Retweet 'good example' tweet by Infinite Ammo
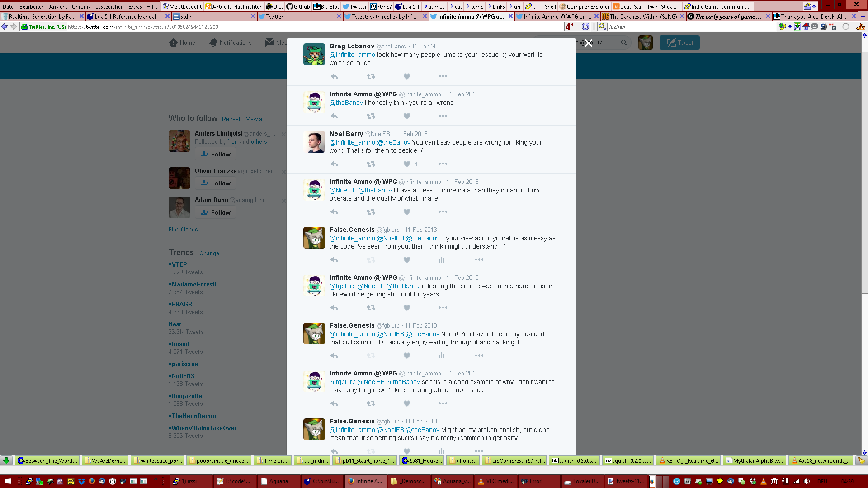 pyautogui.click(x=371, y=404)
